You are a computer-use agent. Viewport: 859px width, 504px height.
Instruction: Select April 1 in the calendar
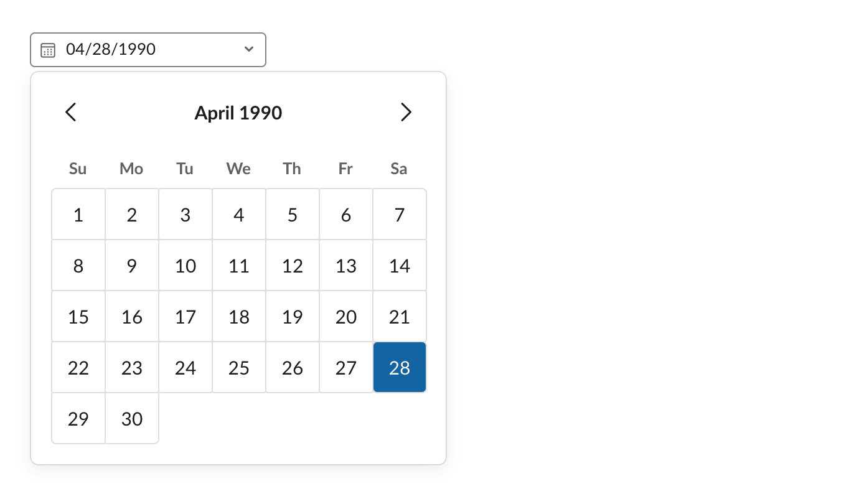78,214
